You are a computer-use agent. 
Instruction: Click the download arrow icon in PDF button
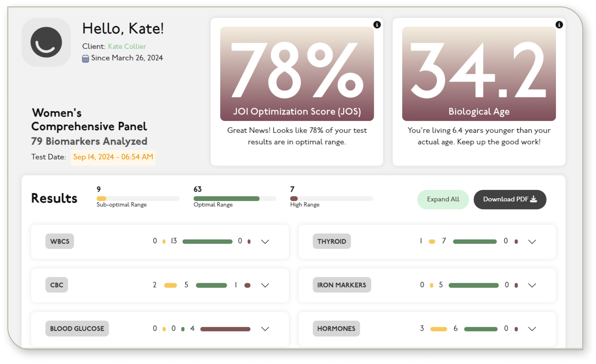[533, 199]
